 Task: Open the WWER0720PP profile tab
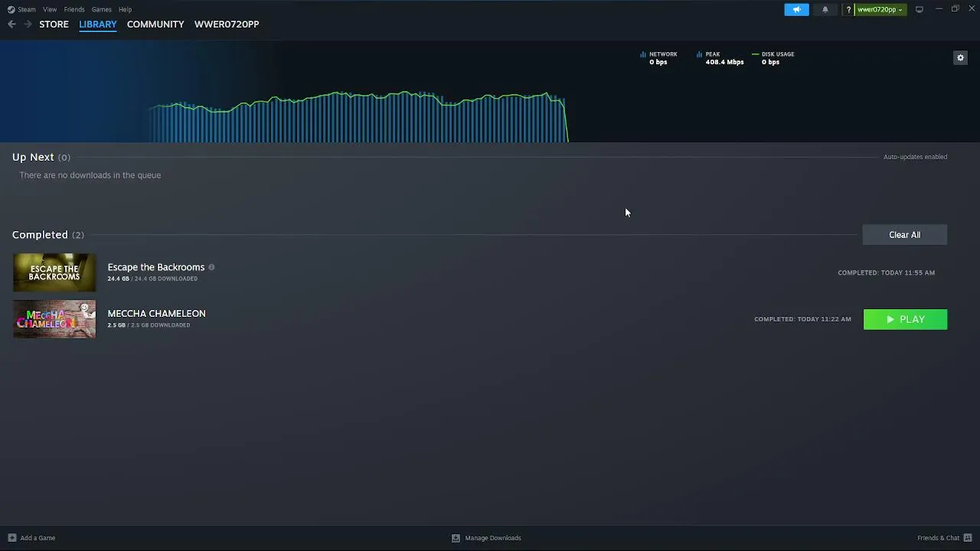click(227, 24)
